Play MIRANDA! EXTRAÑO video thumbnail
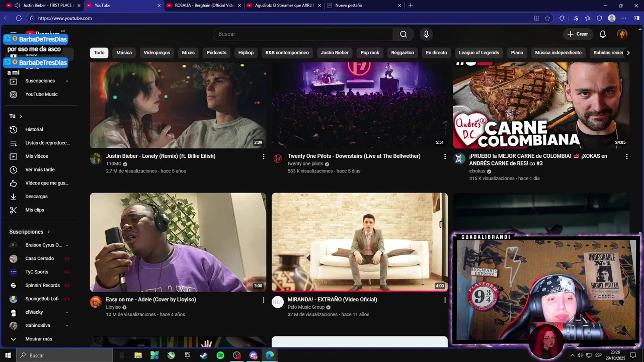 pos(360,242)
